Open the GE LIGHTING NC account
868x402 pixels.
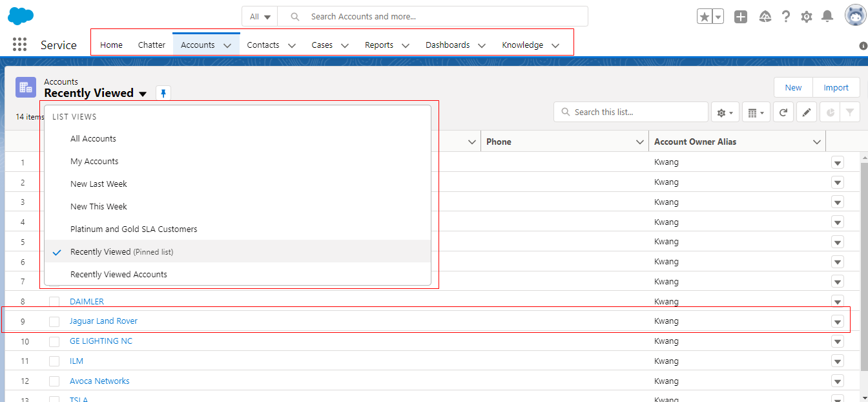click(101, 341)
